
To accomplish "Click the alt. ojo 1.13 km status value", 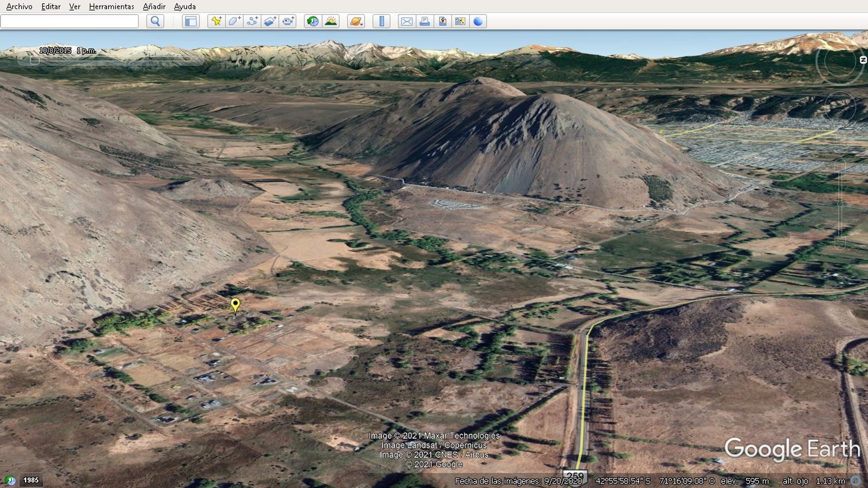I will (813, 481).
